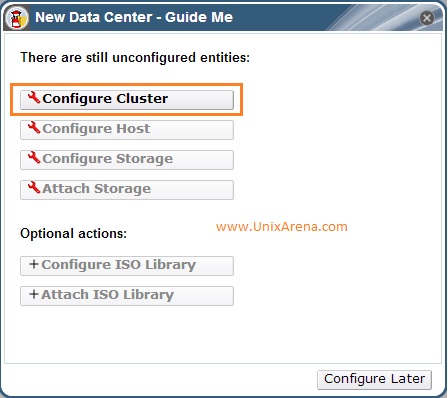Click the wrench icon beside Configure Host
The height and width of the screenshot is (398, 448).
(34, 128)
